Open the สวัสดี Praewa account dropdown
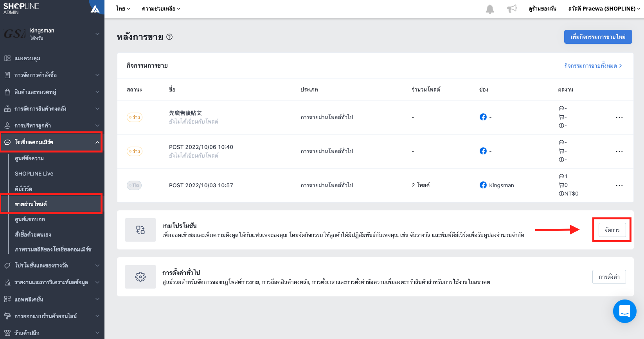Image resolution: width=644 pixels, height=339 pixels. pyautogui.click(x=604, y=9)
